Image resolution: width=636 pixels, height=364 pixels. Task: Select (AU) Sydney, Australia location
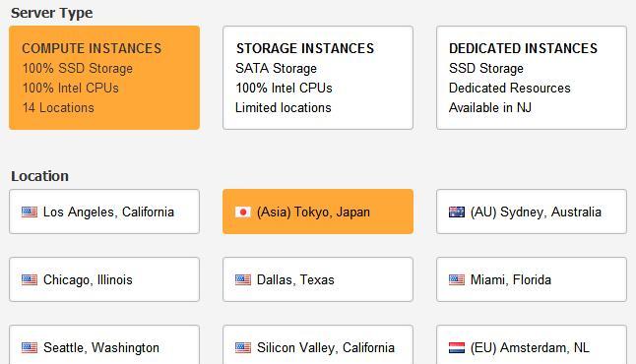532,212
